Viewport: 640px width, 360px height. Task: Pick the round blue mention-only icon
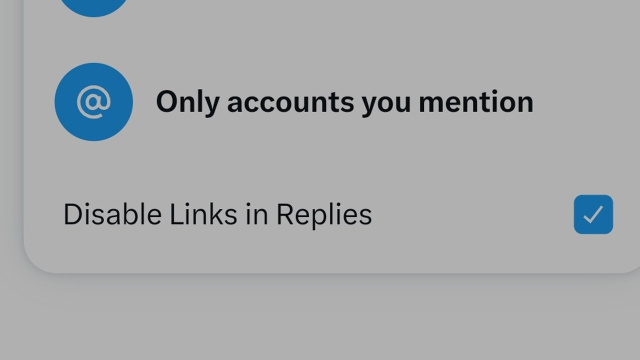[x=94, y=102]
